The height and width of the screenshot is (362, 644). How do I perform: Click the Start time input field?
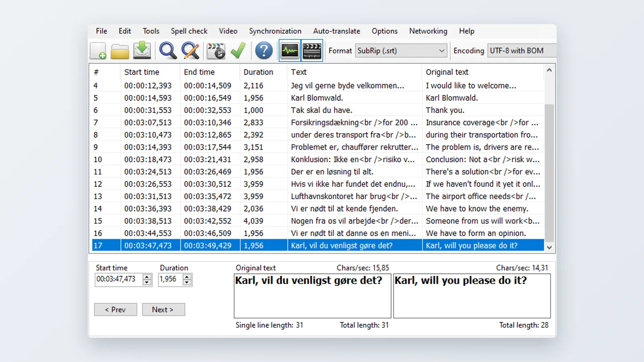119,279
